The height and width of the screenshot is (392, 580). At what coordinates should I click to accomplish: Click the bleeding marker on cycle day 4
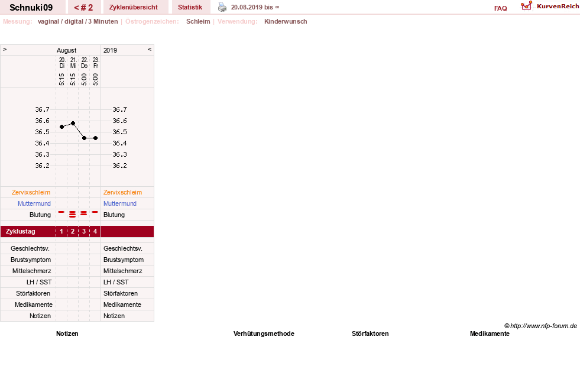tap(95, 212)
